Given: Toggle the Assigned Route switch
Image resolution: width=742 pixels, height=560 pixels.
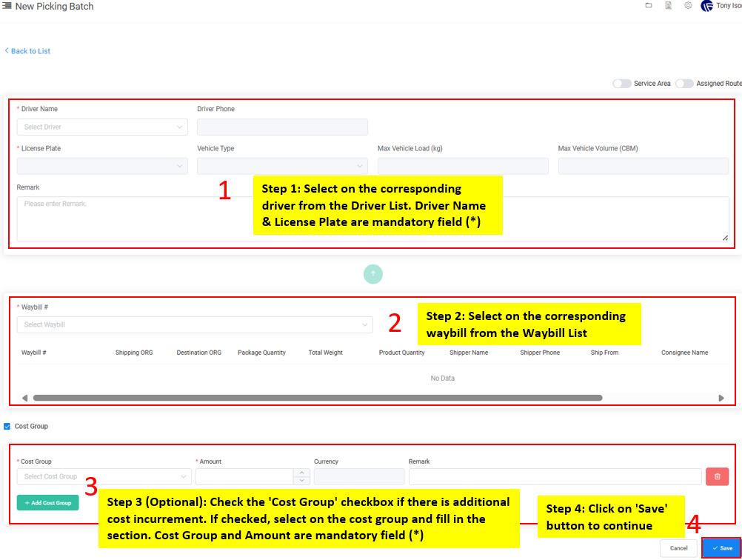Looking at the screenshot, I should click(x=684, y=84).
